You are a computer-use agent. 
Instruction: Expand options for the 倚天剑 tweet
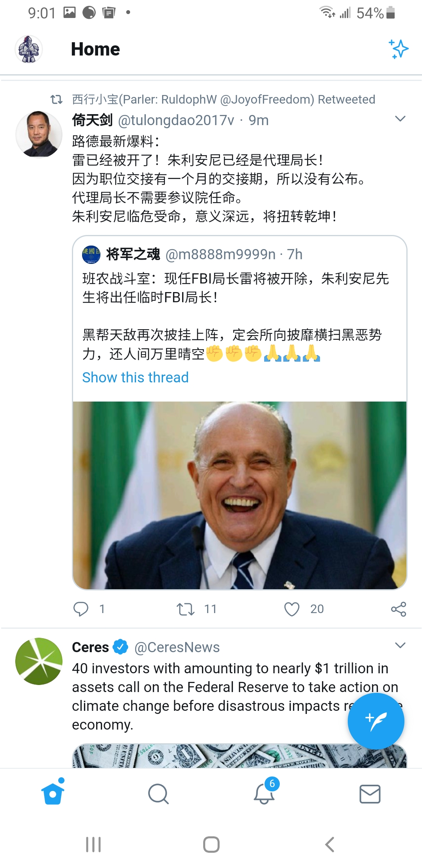[x=400, y=119]
